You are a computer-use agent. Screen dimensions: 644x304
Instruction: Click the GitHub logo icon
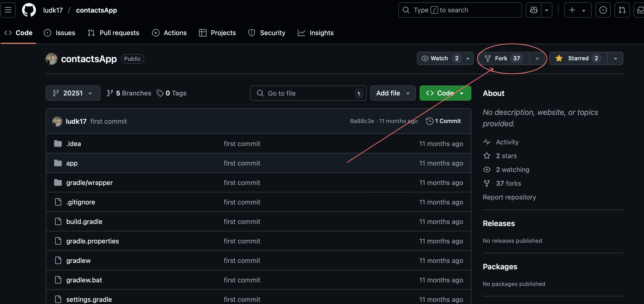pyautogui.click(x=29, y=10)
